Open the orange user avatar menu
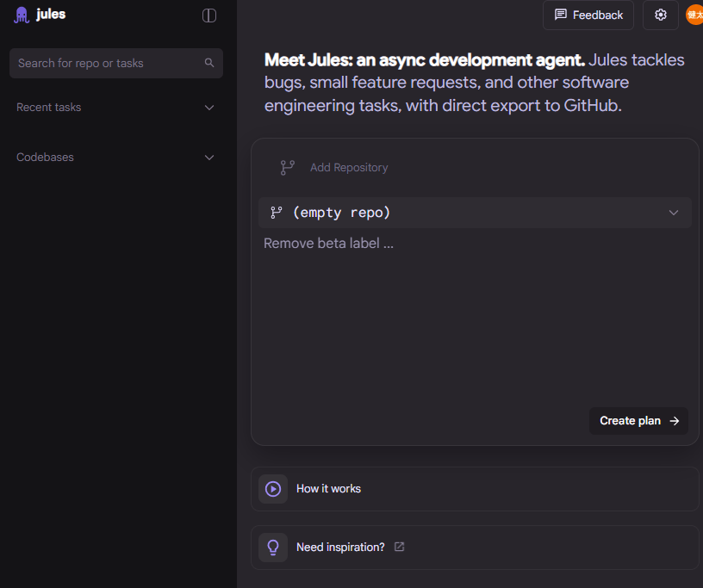Viewport: 703px width, 588px height. point(694,15)
